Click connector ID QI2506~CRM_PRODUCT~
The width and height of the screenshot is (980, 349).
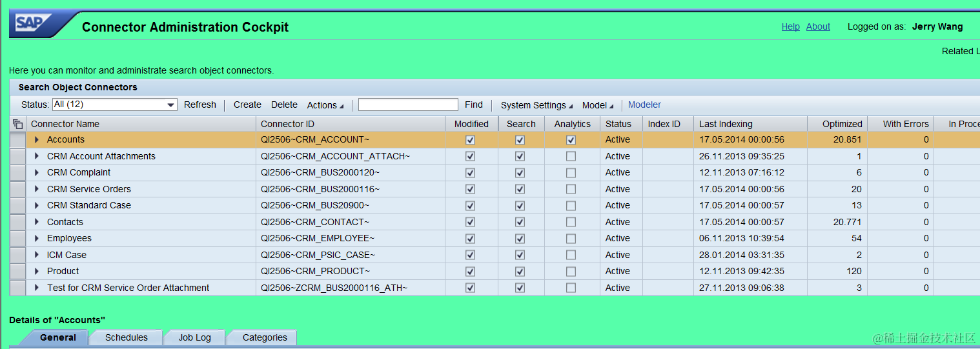click(316, 271)
